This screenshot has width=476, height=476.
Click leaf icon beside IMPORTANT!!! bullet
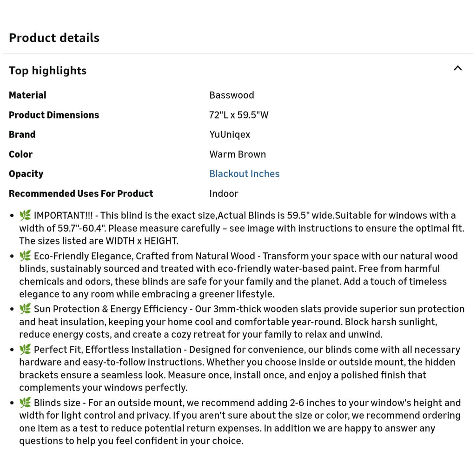[25, 215]
